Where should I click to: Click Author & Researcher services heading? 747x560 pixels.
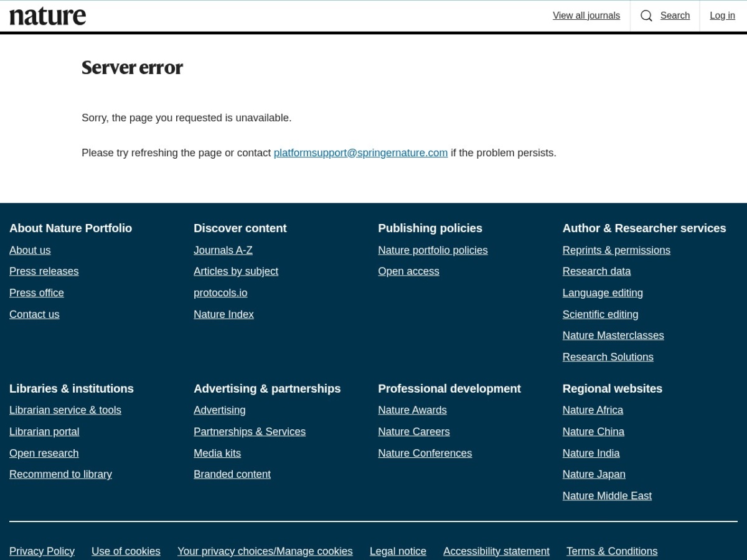point(644,228)
